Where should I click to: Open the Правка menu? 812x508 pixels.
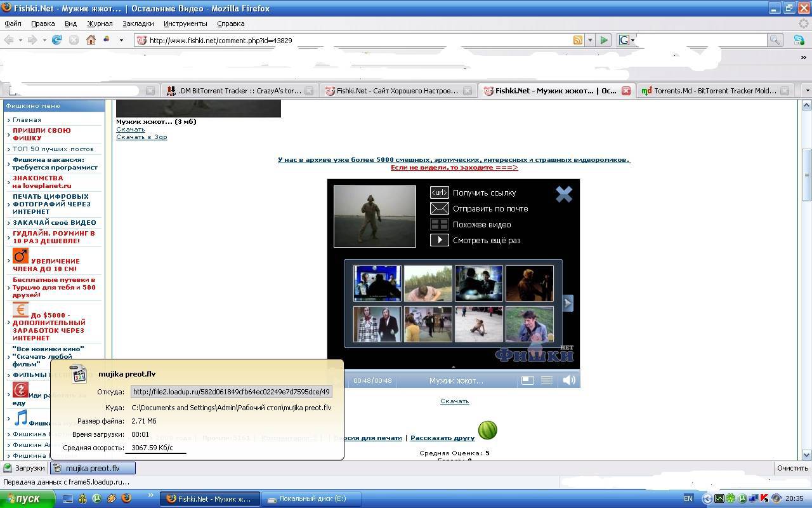click(x=43, y=23)
